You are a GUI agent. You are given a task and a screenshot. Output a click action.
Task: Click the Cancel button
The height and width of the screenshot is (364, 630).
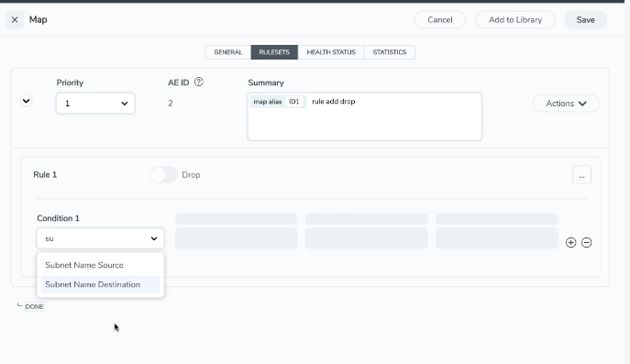440,19
